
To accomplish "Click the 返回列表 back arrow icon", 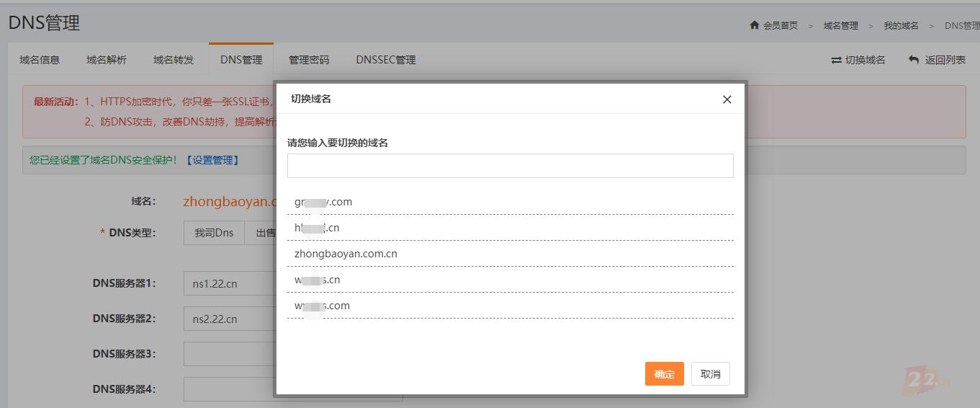I will [x=914, y=60].
